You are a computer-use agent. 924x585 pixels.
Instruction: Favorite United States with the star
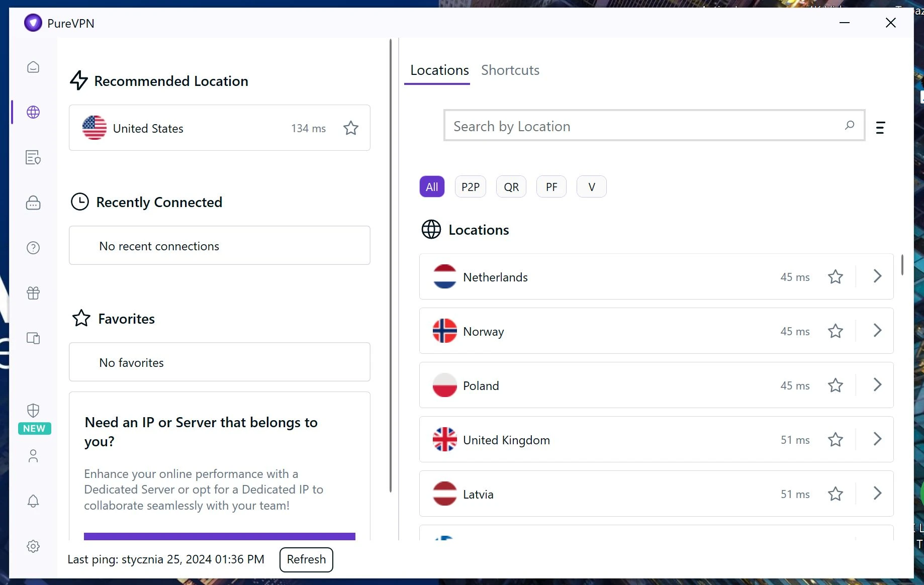[x=351, y=128]
